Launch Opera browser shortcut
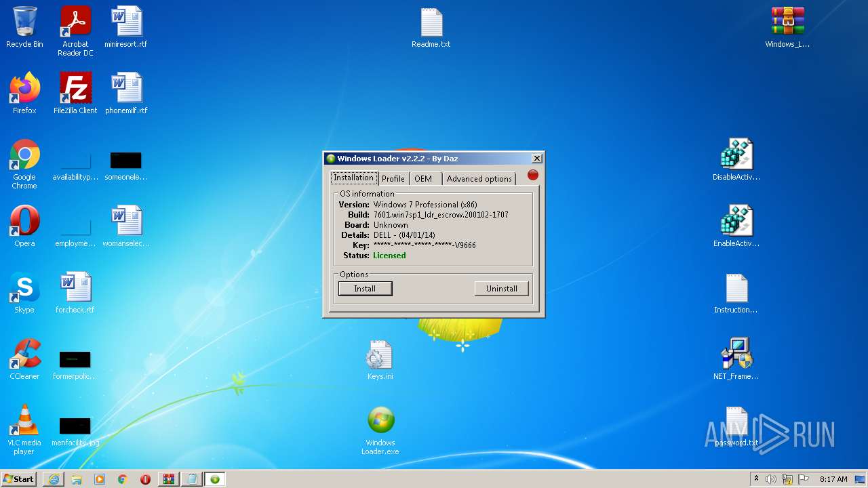The width and height of the screenshot is (868, 488). (x=24, y=226)
